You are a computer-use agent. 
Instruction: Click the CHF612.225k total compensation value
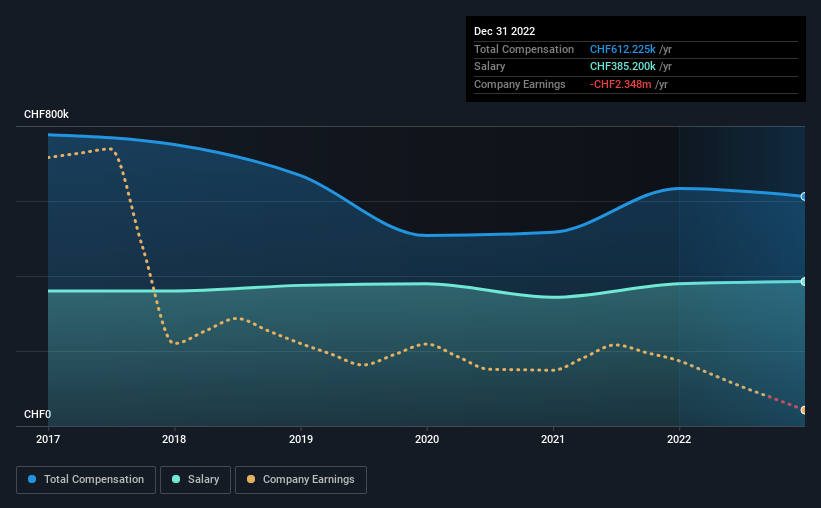pos(623,49)
